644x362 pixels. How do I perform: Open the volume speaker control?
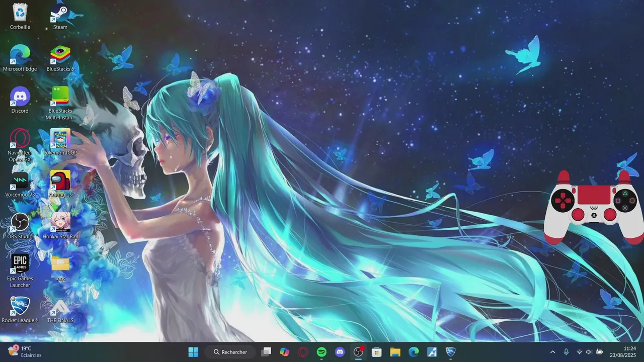coord(589,352)
